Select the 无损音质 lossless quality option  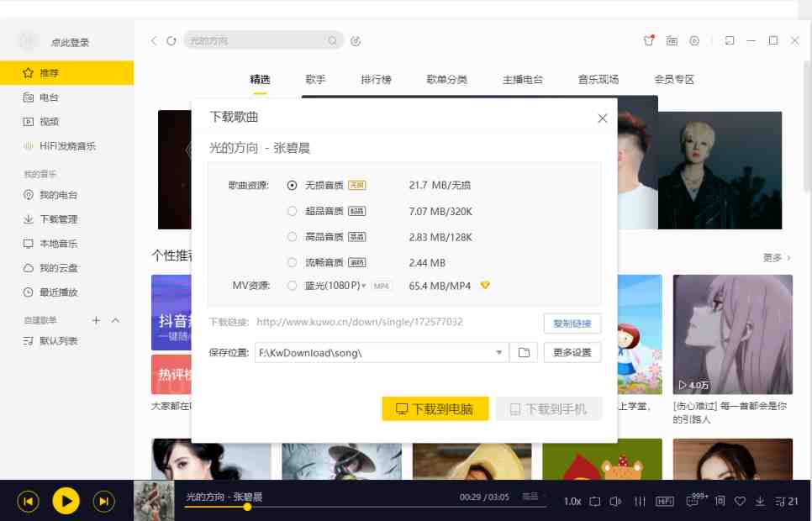click(293, 185)
